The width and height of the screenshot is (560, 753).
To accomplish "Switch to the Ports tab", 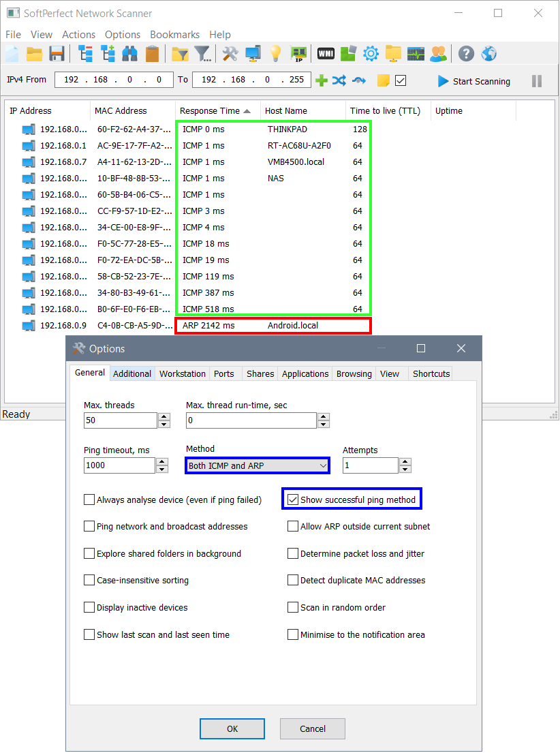I will coord(224,373).
